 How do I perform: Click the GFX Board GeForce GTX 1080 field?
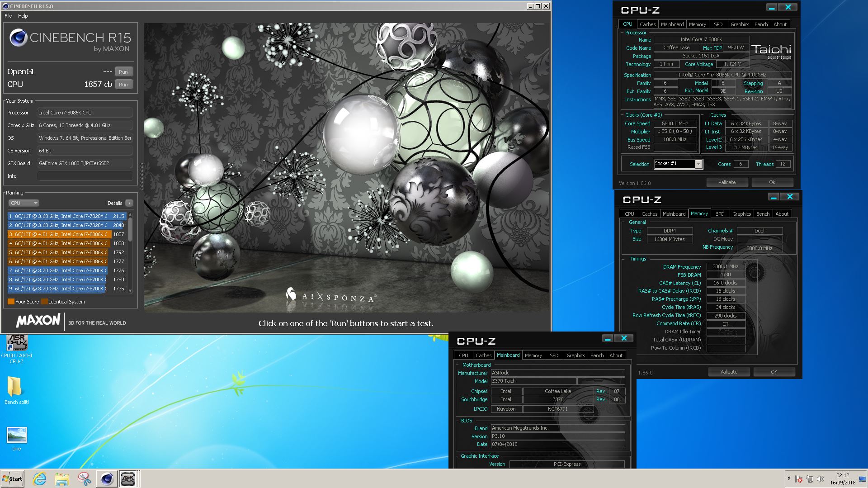(x=85, y=163)
